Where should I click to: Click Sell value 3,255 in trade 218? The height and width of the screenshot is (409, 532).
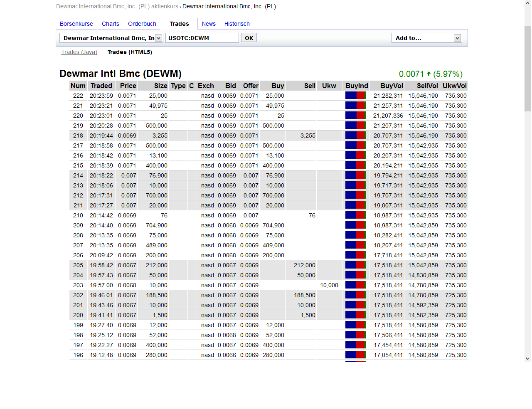308,136
